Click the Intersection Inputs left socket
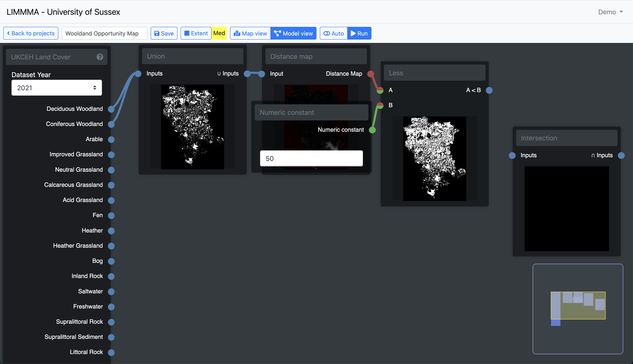This screenshot has height=364, width=633. (x=512, y=156)
